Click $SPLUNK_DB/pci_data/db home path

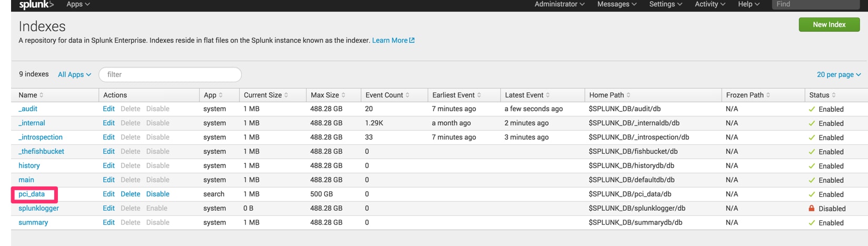pos(630,194)
